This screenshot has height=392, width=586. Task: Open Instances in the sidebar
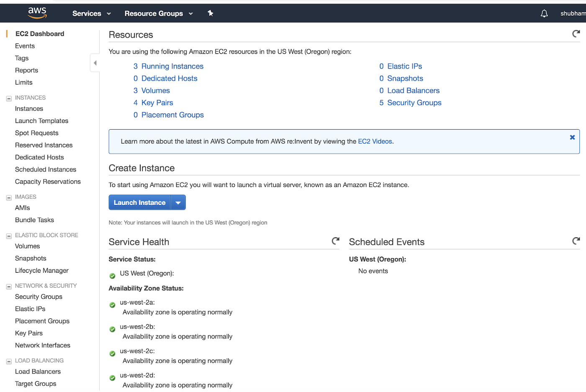click(29, 109)
